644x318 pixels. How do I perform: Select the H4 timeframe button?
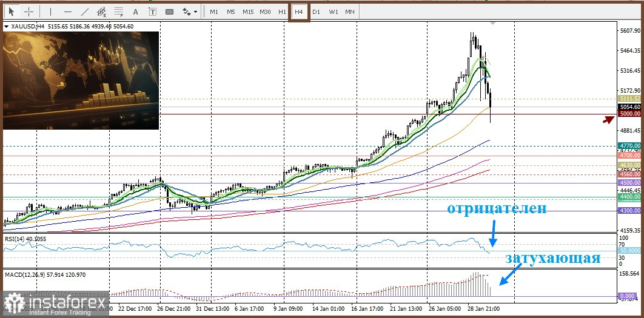299,12
